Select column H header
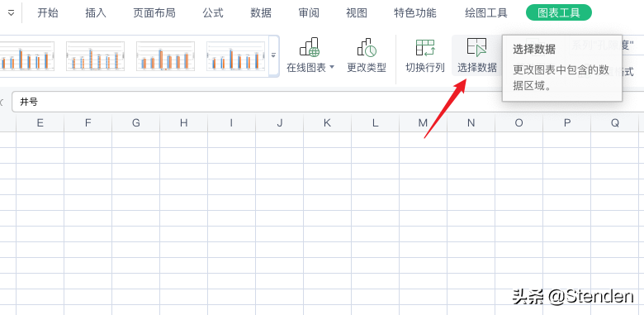 click(x=183, y=123)
